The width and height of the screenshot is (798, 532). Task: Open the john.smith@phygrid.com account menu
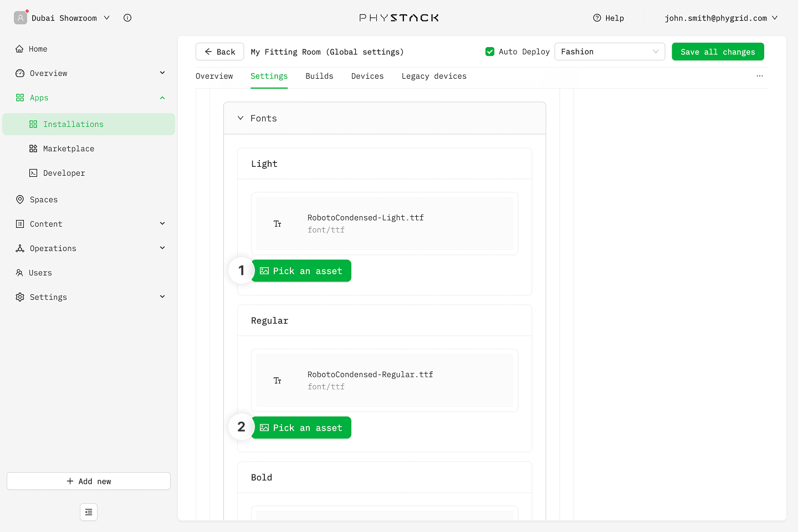pyautogui.click(x=721, y=18)
